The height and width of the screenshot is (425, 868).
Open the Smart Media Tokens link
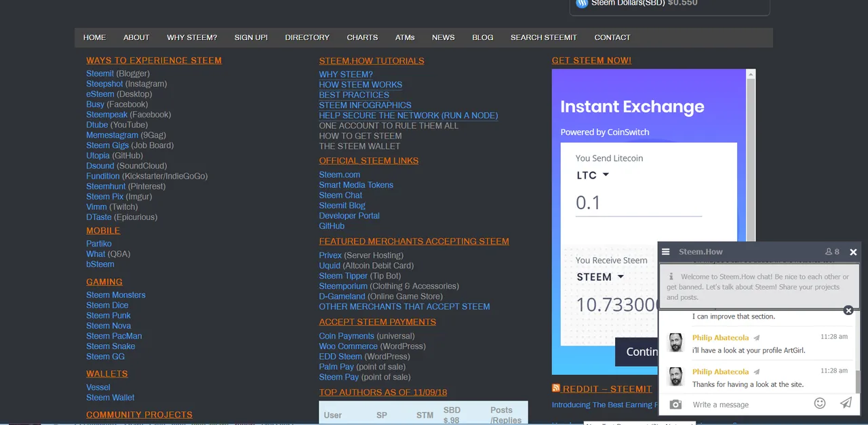point(356,185)
